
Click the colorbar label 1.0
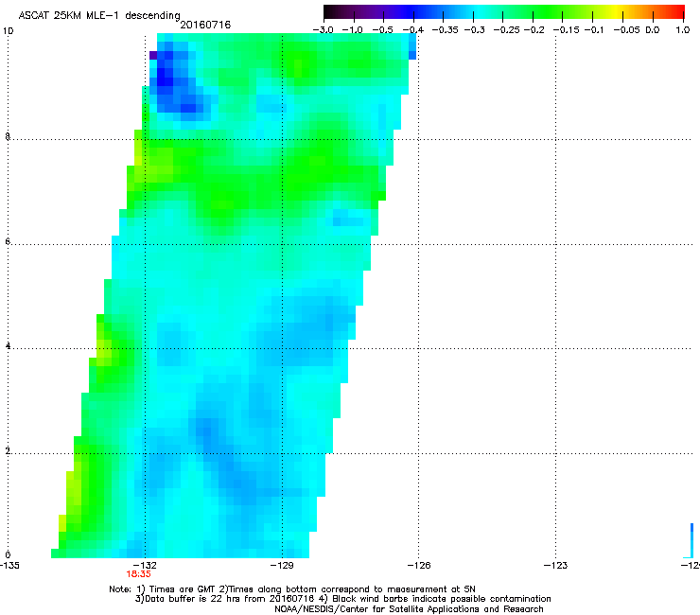coord(683,30)
